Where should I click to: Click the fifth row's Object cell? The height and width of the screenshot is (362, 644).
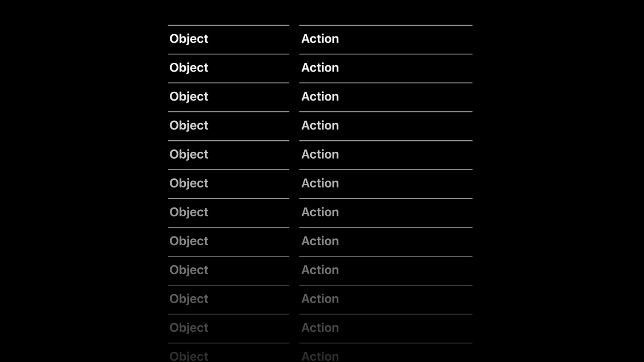pos(189,154)
